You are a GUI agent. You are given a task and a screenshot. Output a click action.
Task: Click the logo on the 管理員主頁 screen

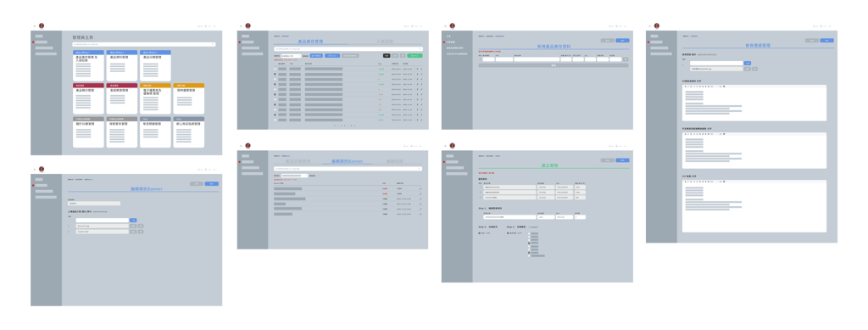click(x=42, y=26)
